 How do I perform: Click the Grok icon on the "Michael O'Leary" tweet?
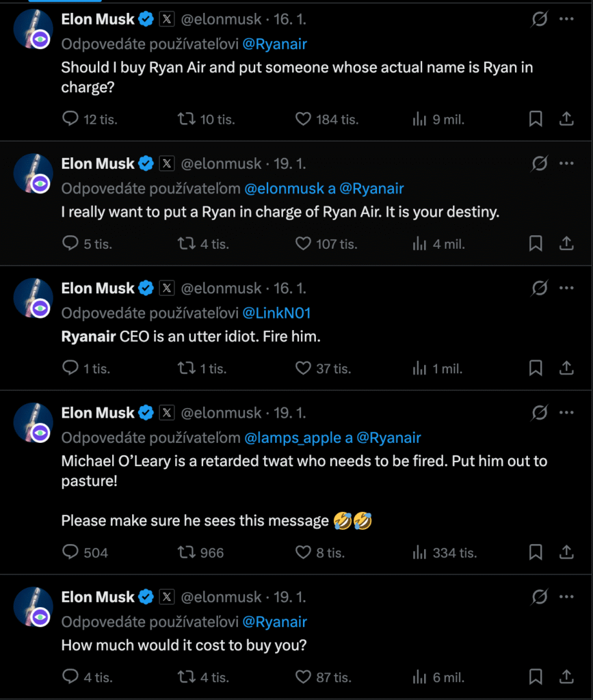click(540, 413)
